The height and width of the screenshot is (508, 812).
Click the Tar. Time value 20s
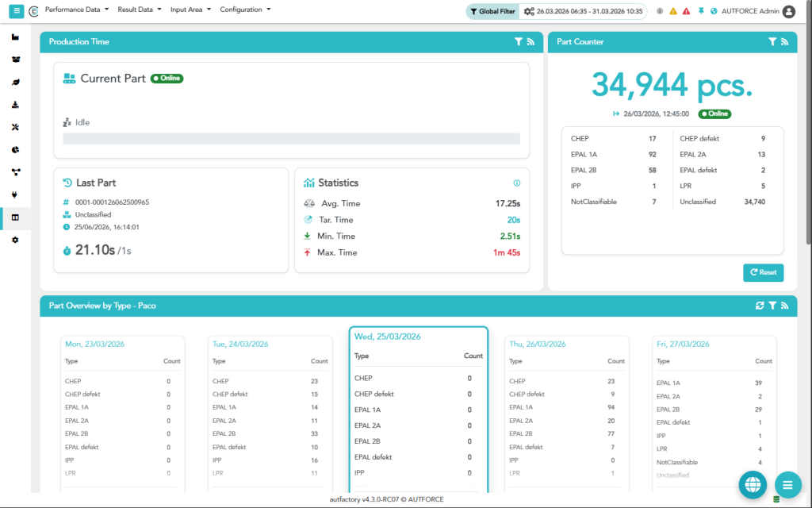[514, 220]
